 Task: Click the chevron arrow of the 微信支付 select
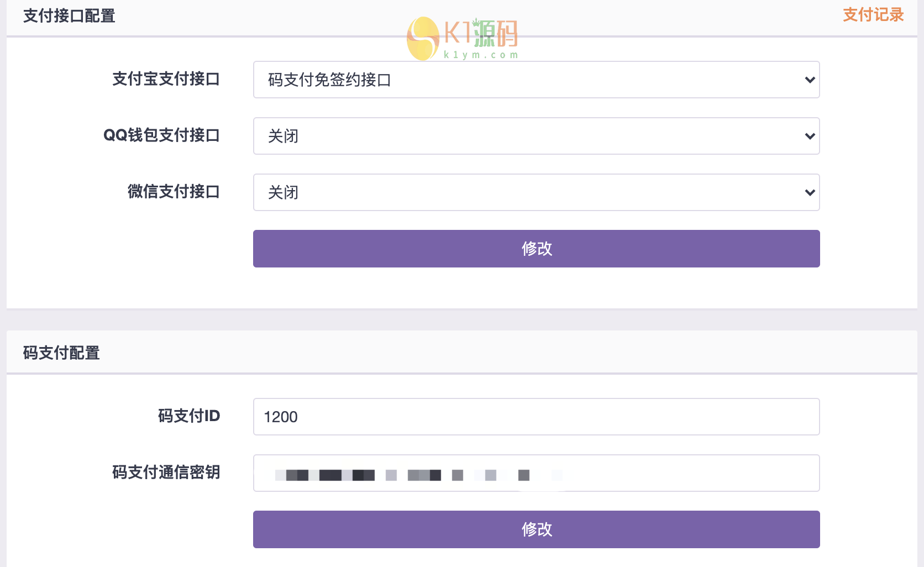[810, 192]
